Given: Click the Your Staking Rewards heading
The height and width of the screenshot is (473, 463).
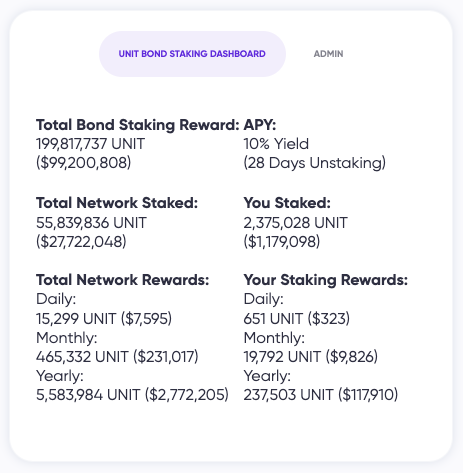Looking at the screenshot, I should point(326,280).
